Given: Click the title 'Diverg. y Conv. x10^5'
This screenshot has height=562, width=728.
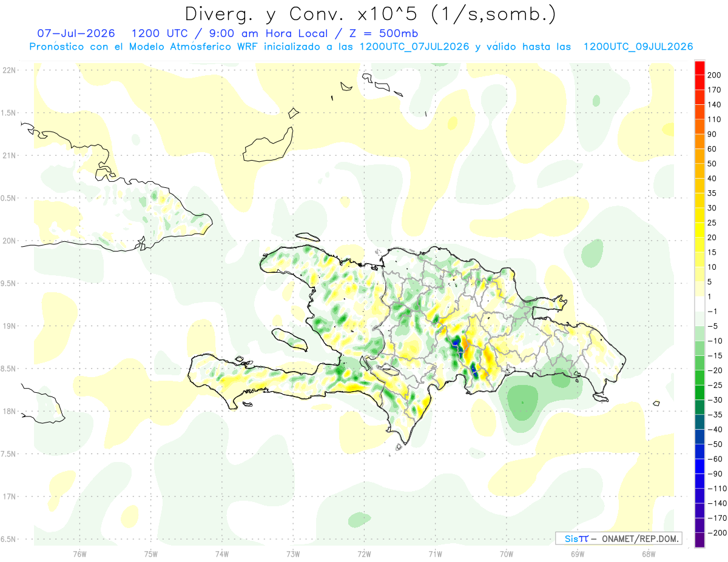Looking at the screenshot, I should pos(304,13).
